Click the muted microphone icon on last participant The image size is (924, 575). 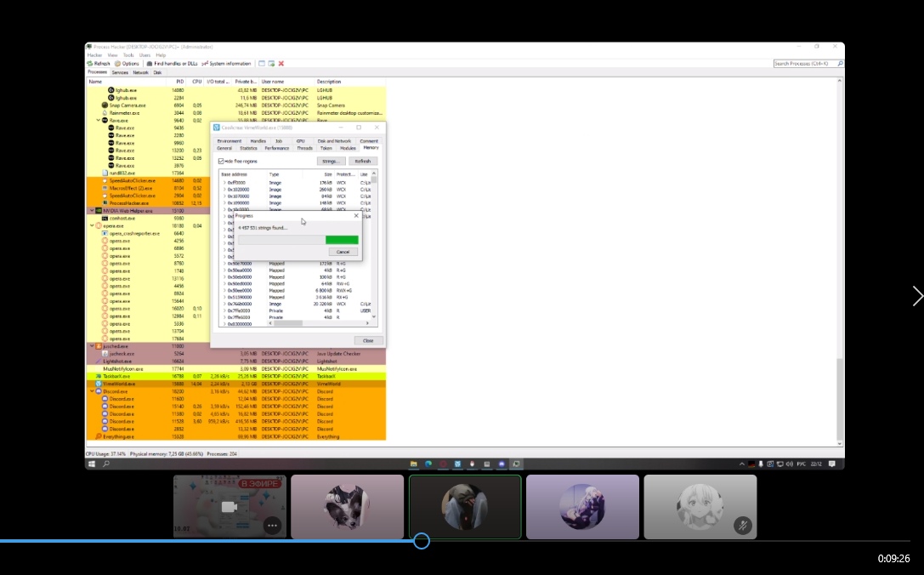(742, 526)
